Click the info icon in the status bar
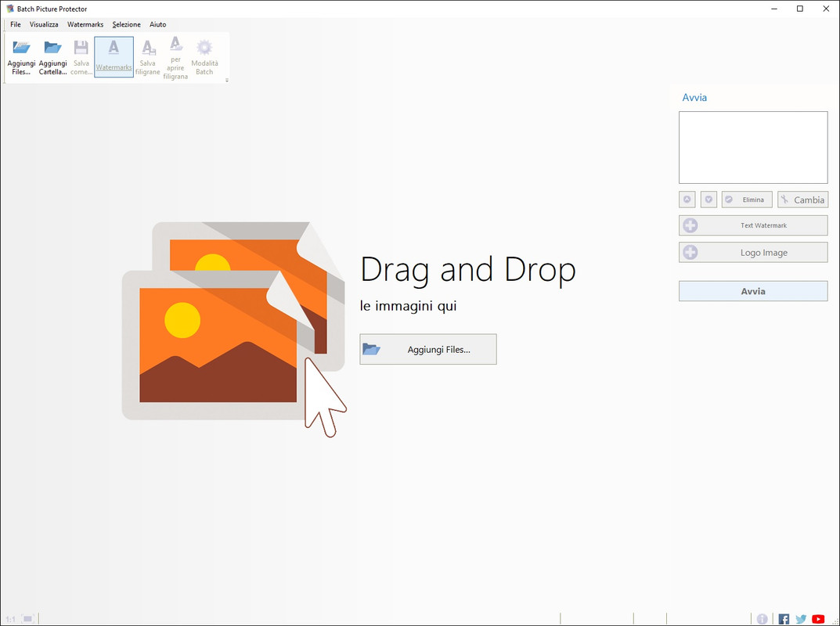The height and width of the screenshot is (626, 840). point(762,619)
